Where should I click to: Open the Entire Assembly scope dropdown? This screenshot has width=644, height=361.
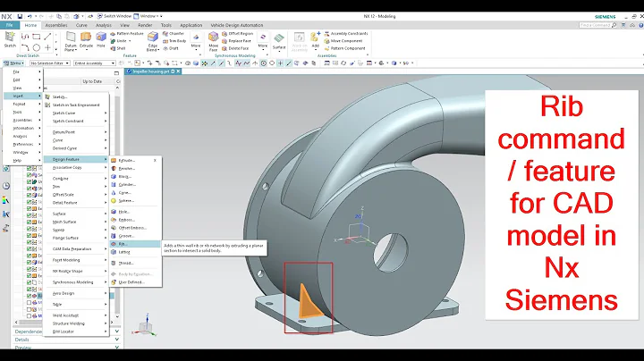95,63
